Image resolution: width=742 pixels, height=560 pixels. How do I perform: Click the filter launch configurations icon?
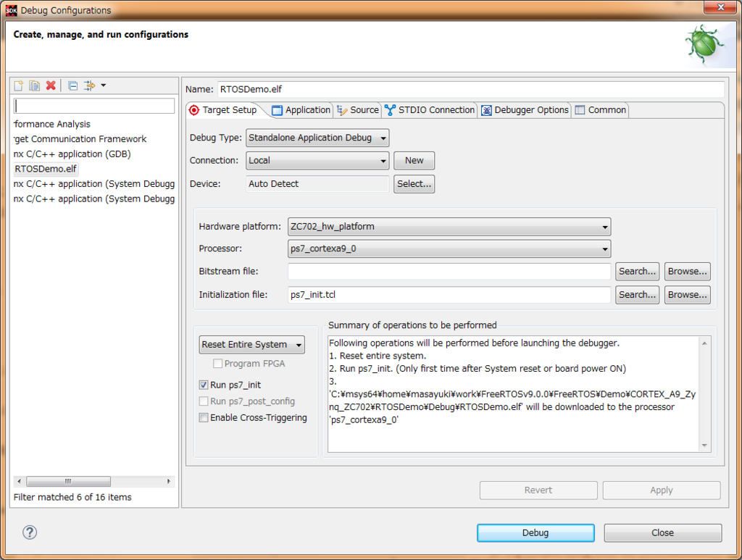click(89, 85)
